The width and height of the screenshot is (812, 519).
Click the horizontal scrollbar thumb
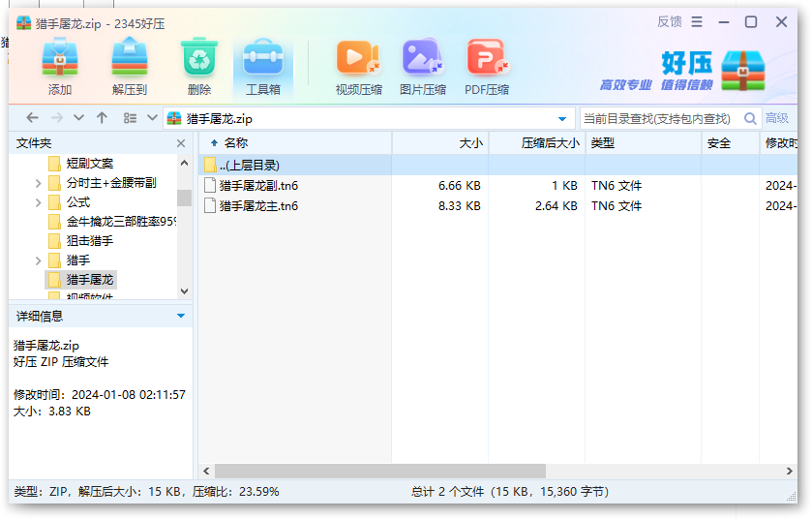pos(380,471)
